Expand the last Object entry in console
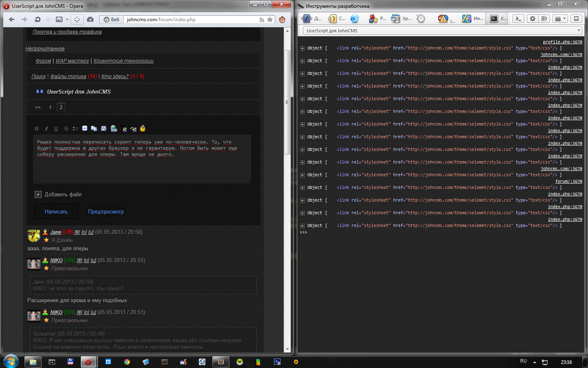 tap(302, 226)
